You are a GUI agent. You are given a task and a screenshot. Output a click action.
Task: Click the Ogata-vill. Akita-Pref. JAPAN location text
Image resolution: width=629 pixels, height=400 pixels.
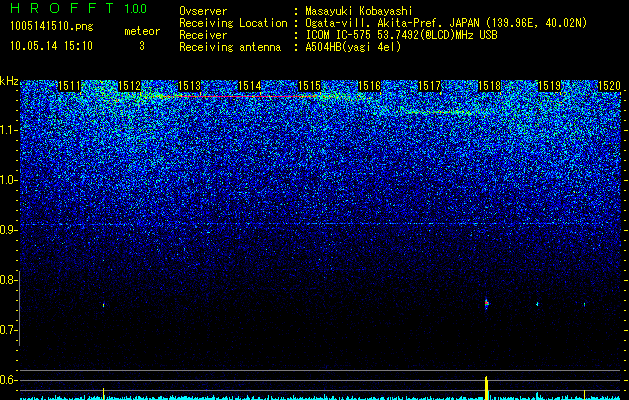point(446,23)
